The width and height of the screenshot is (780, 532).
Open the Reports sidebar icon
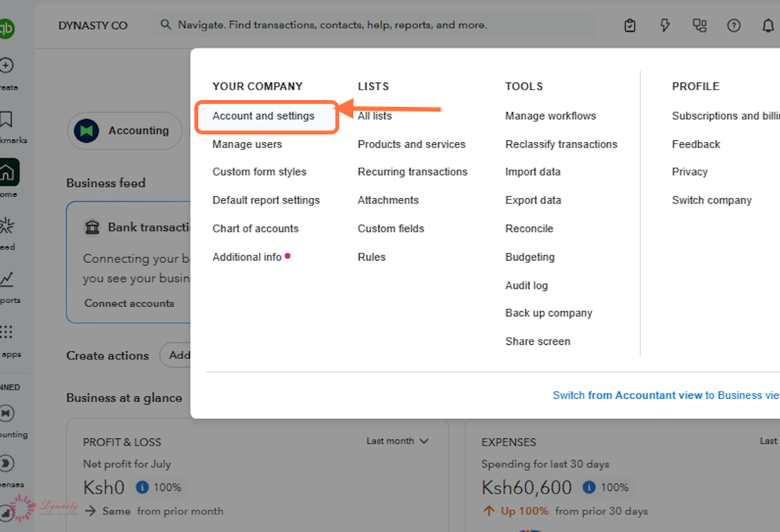pyautogui.click(x=6, y=279)
